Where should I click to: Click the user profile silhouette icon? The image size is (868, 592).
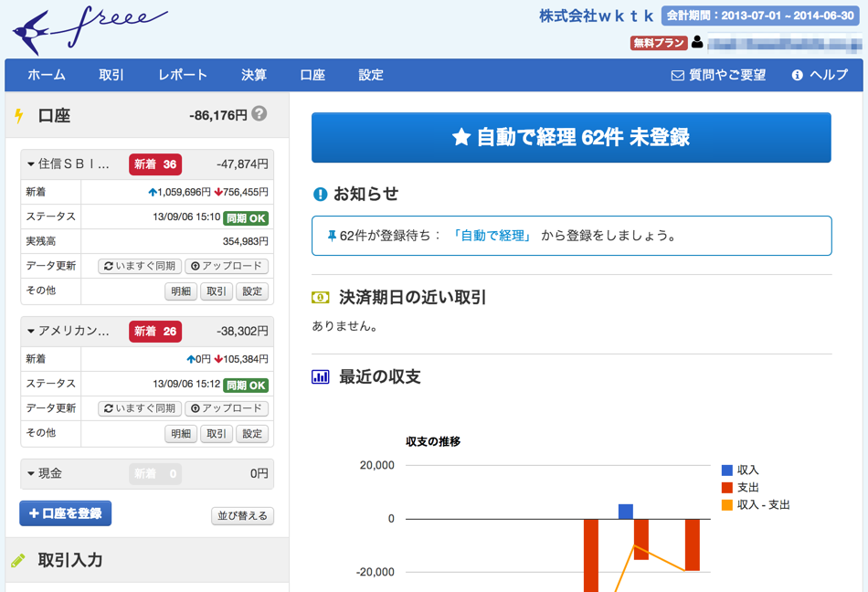(697, 42)
